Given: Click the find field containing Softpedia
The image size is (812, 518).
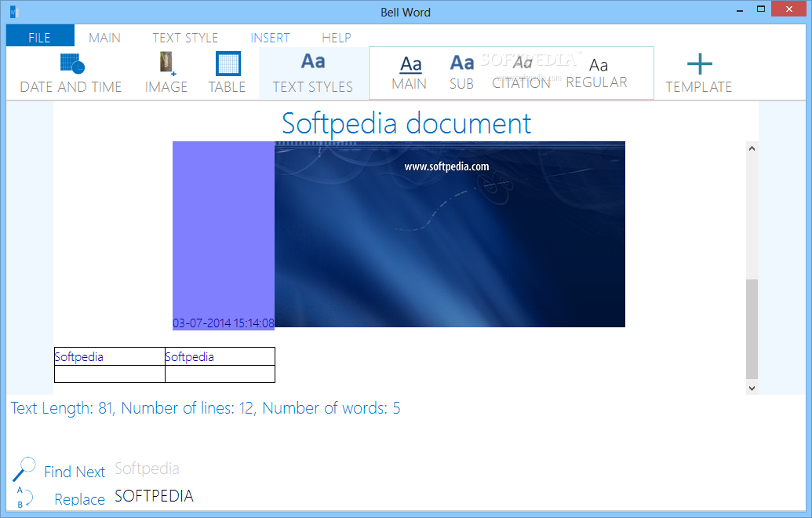Looking at the screenshot, I should pos(147,469).
